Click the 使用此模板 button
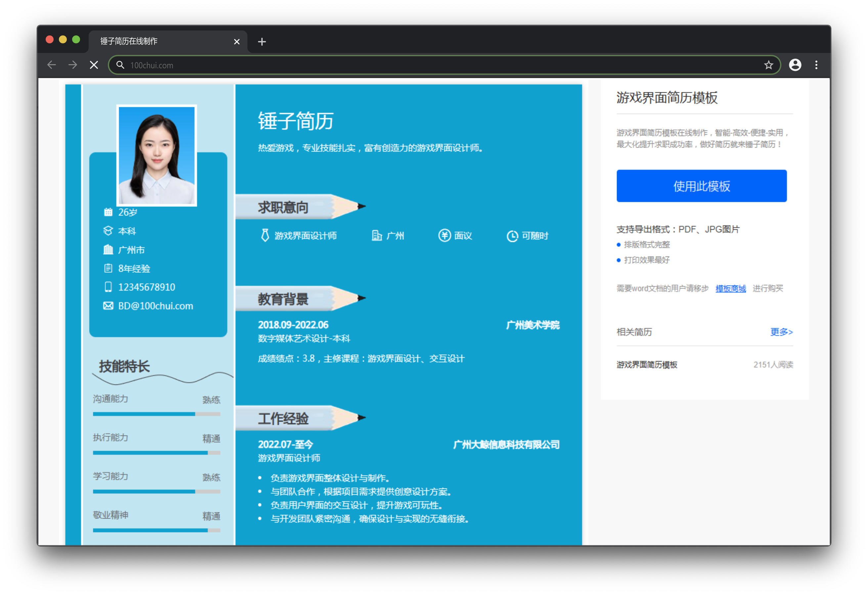This screenshot has width=868, height=595. 701,186
